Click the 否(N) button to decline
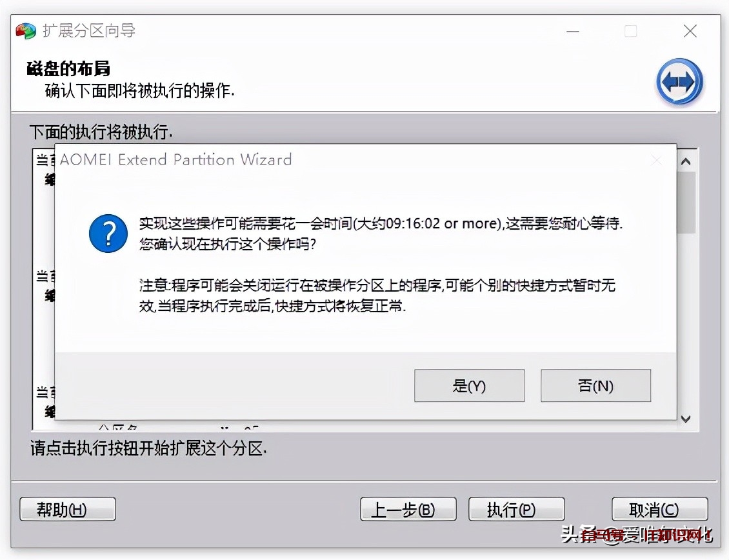Image resolution: width=729 pixels, height=560 pixels. 595,386
